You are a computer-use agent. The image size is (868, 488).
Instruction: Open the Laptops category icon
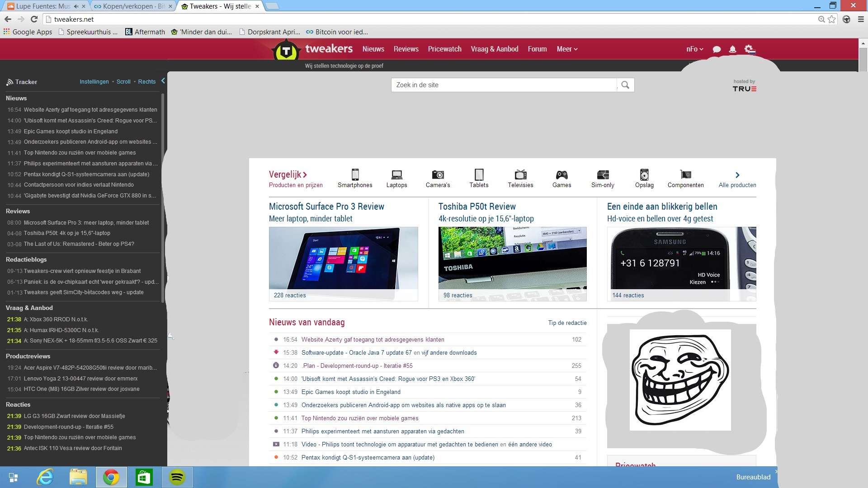click(x=396, y=175)
